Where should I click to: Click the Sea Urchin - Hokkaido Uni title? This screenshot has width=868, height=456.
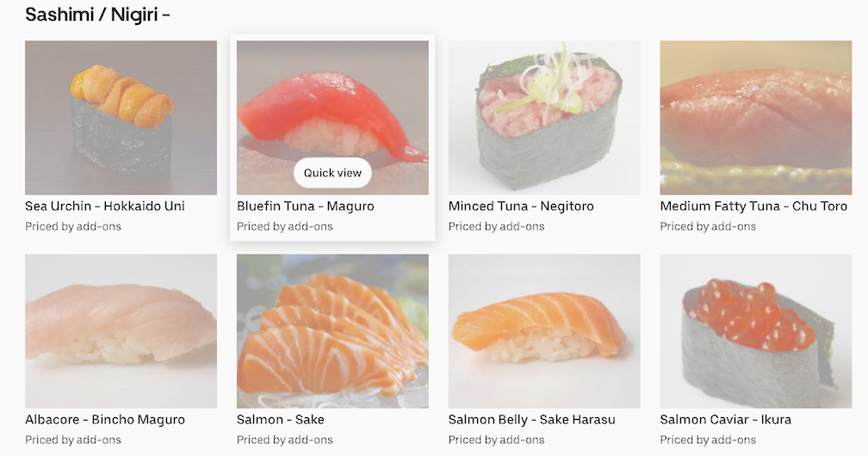105,206
